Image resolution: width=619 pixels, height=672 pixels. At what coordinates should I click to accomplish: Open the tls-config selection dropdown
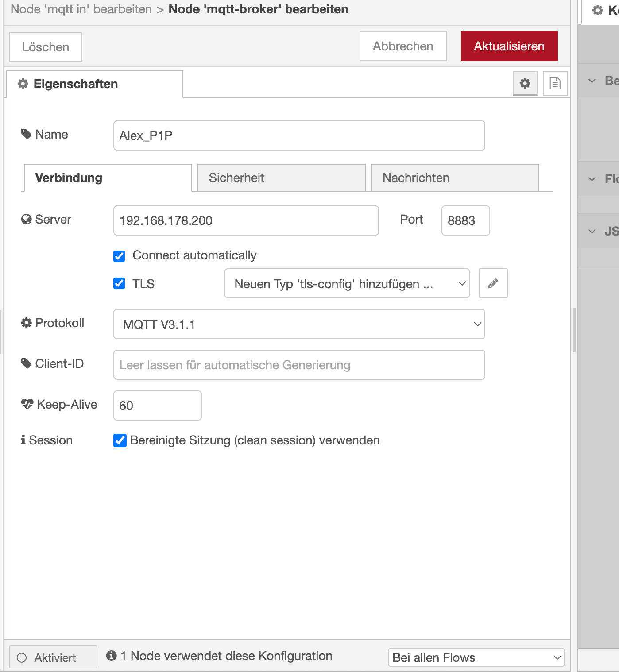(x=347, y=283)
